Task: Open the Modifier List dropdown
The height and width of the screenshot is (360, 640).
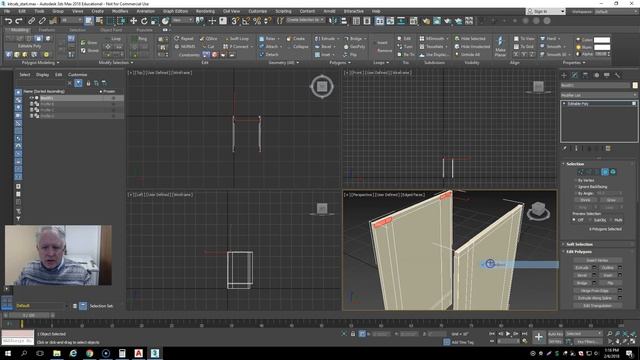Action: pyautogui.click(x=599, y=95)
